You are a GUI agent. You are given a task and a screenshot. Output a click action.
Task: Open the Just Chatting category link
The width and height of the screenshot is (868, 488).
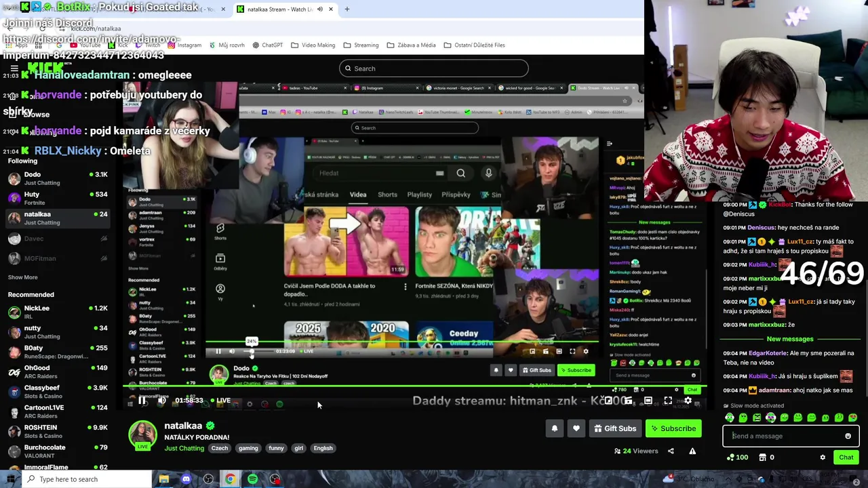[184, 448]
